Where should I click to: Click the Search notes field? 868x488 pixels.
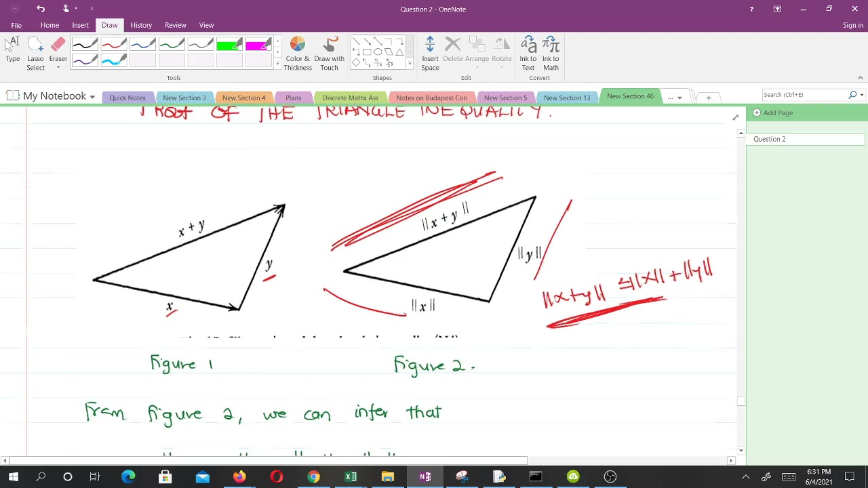point(805,95)
